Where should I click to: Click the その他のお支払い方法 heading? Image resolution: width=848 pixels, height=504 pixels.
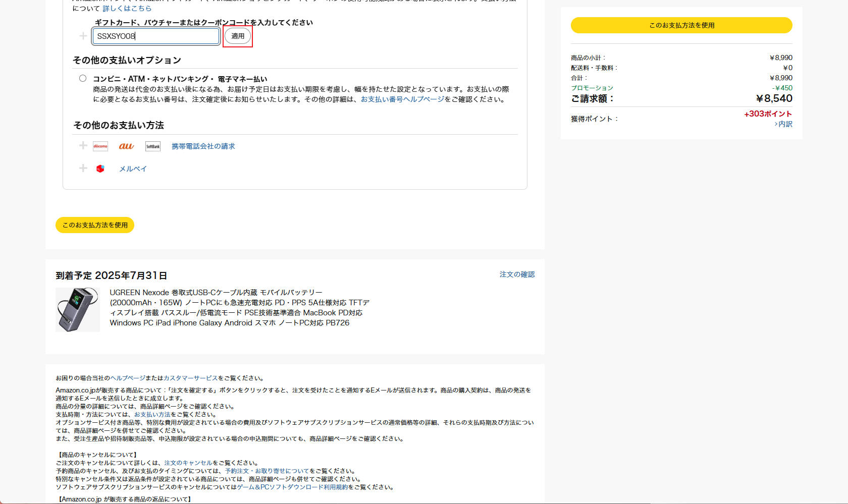point(119,125)
